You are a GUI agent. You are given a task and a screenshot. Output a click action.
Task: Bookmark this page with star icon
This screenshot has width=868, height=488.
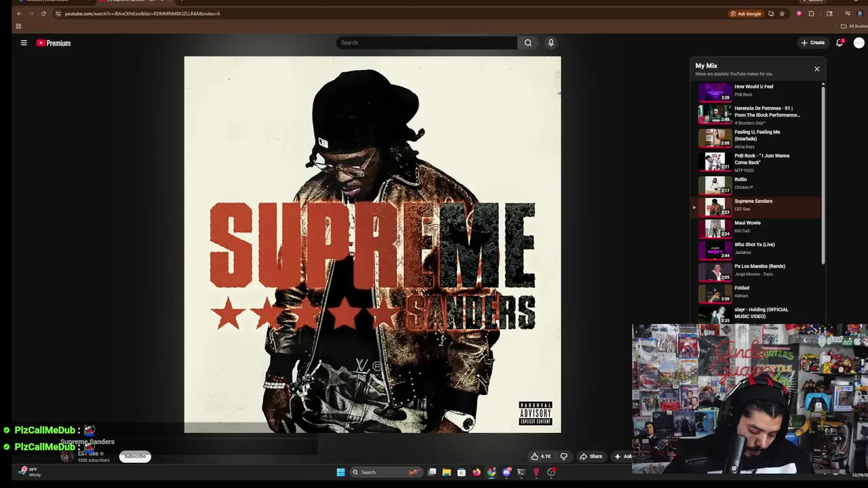tap(782, 14)
